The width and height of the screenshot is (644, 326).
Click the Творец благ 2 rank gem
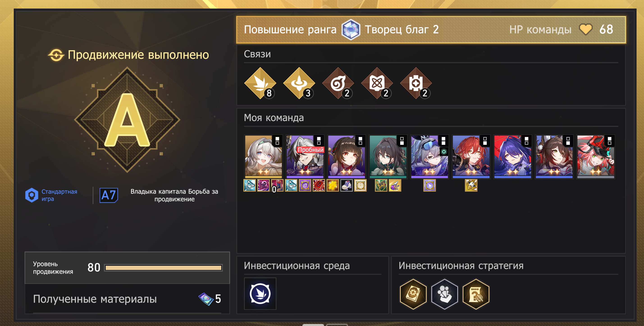pos(351,30)
